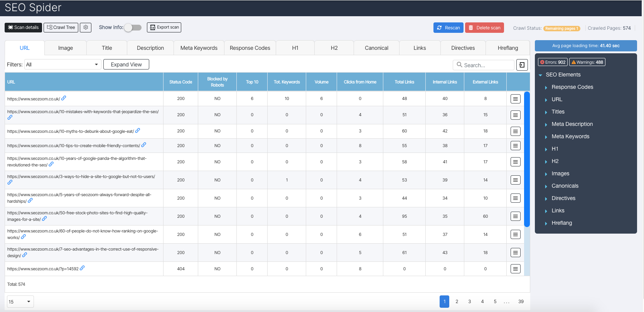Open row menu for 3-ways-to-hide-a-site URL
The width and height of the screenshot is (644, 312).
pyautogui.click(x=515, y=180)
